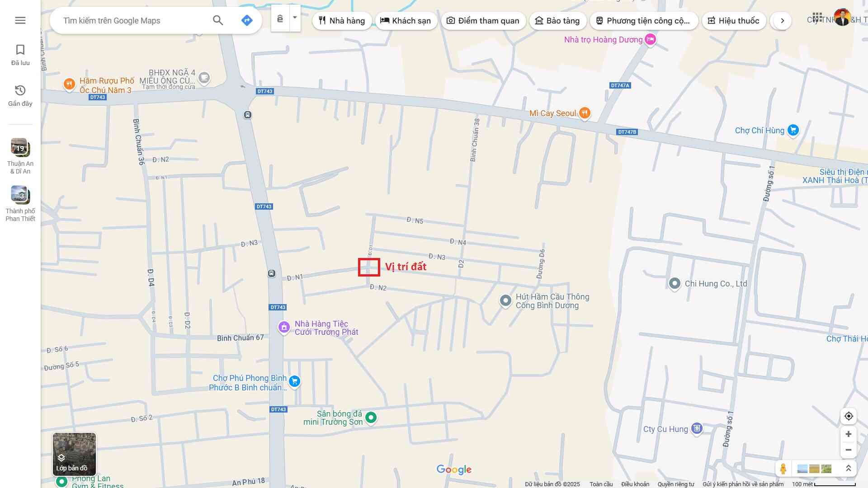This screenshot has width=868, height=488.
Task: Toggle the Lớp bản đồ layers thumbnail
Action: click(74, 454)
